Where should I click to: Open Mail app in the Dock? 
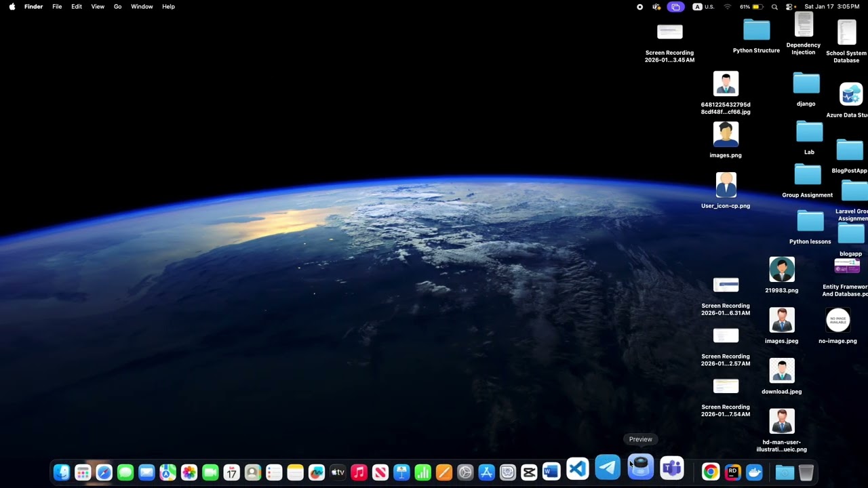pos(146,472)
